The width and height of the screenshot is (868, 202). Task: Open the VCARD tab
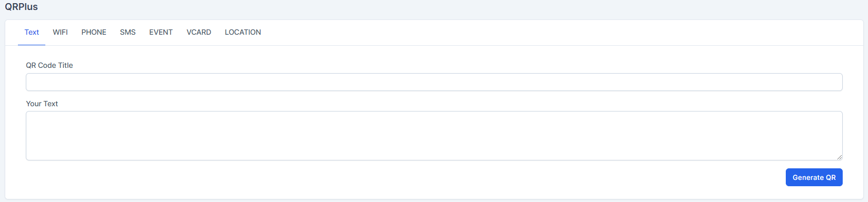click(x=199, y=32)
